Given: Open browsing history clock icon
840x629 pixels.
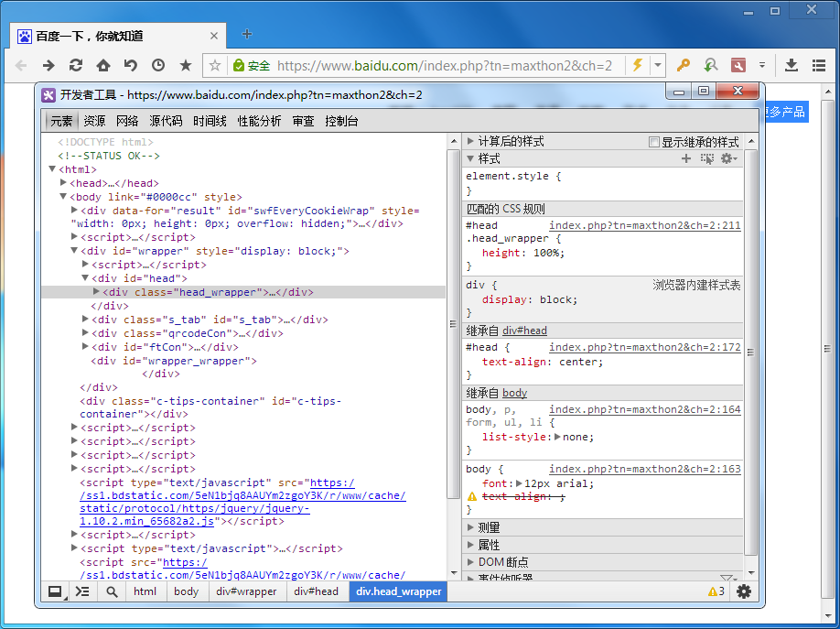Looking at the screenshot, I should click(x=158, y=65).
